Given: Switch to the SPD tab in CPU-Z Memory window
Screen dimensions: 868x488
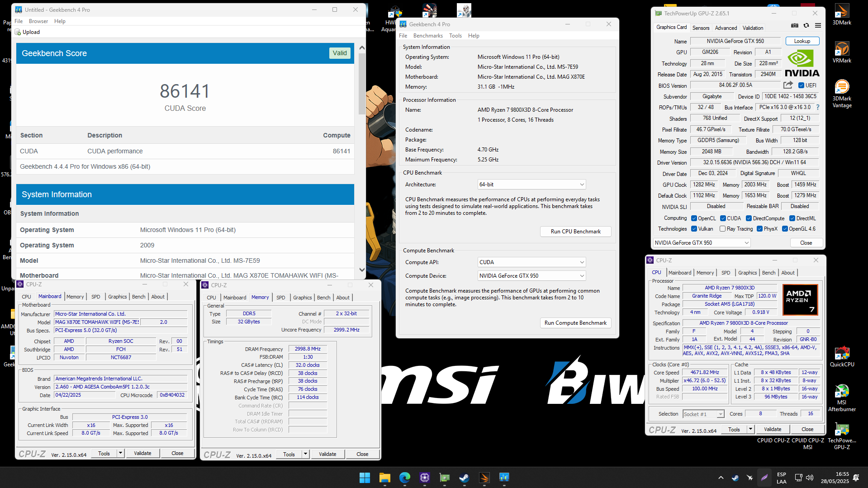Looking at the screenshot, I should 281,298.
